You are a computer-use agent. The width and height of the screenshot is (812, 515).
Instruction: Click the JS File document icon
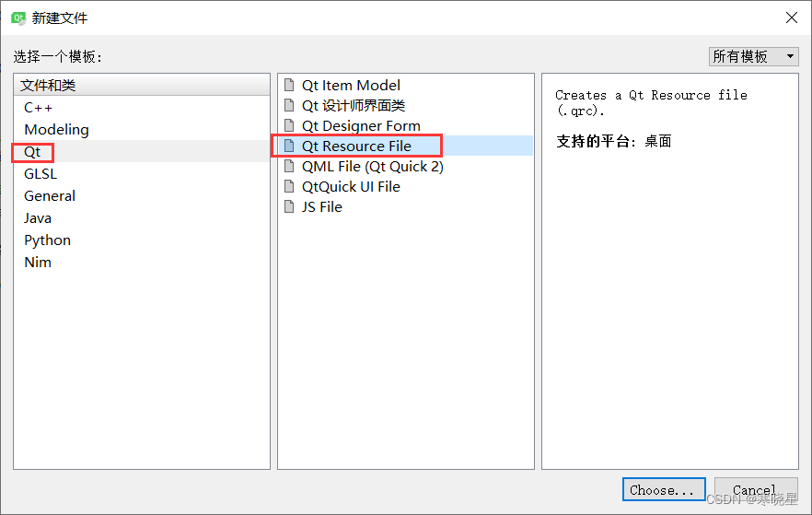click(x=289, y=206)
